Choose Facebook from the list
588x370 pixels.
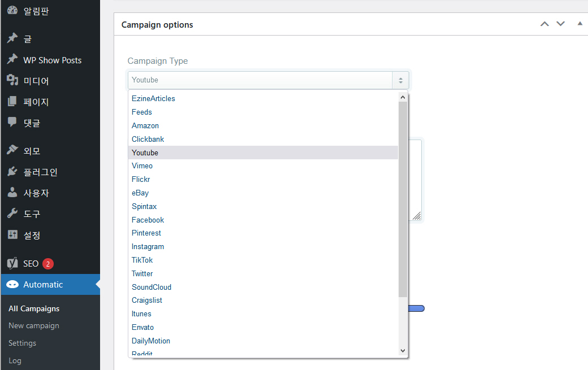(x=263, y=220)
